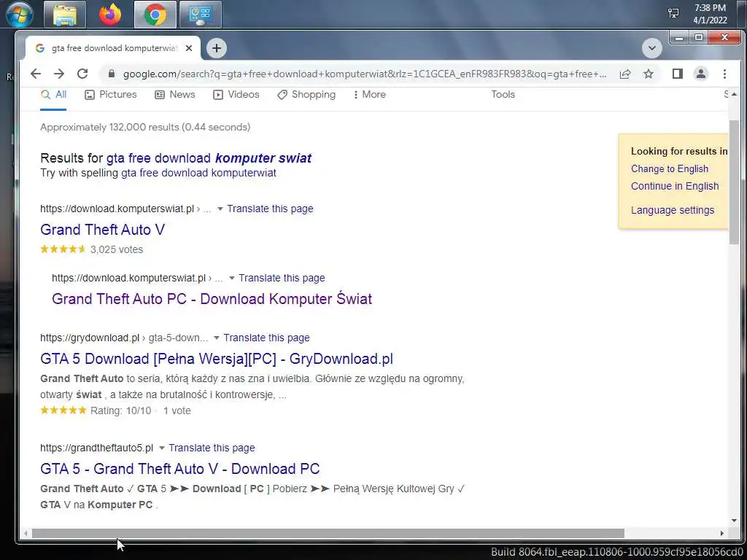747x560 pixels.
Task: Click the Chrome back arrow
Action: 36,74
